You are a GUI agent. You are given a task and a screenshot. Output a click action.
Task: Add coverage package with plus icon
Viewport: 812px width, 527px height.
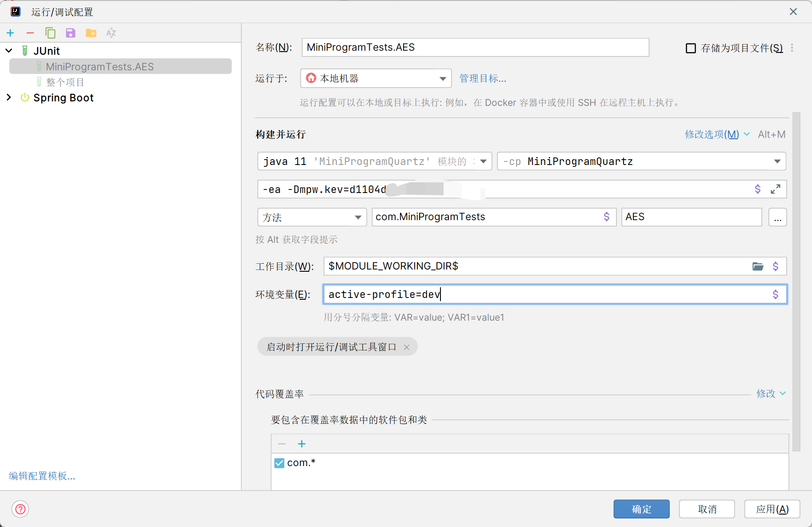tap(302, 444)
